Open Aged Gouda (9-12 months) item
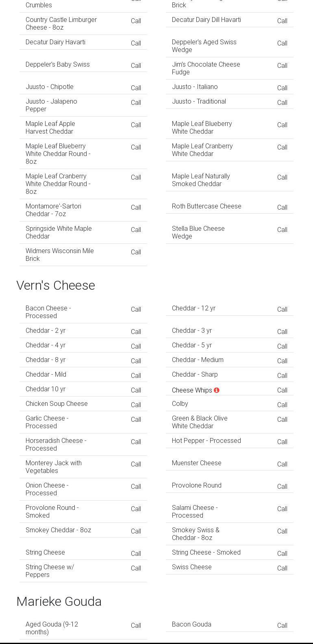313x644 pixels. point(52,628)
